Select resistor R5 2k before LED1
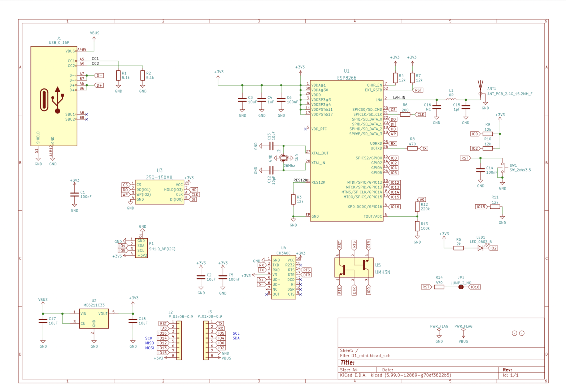The width and height of the screenshot is (566, 392). 458,248
